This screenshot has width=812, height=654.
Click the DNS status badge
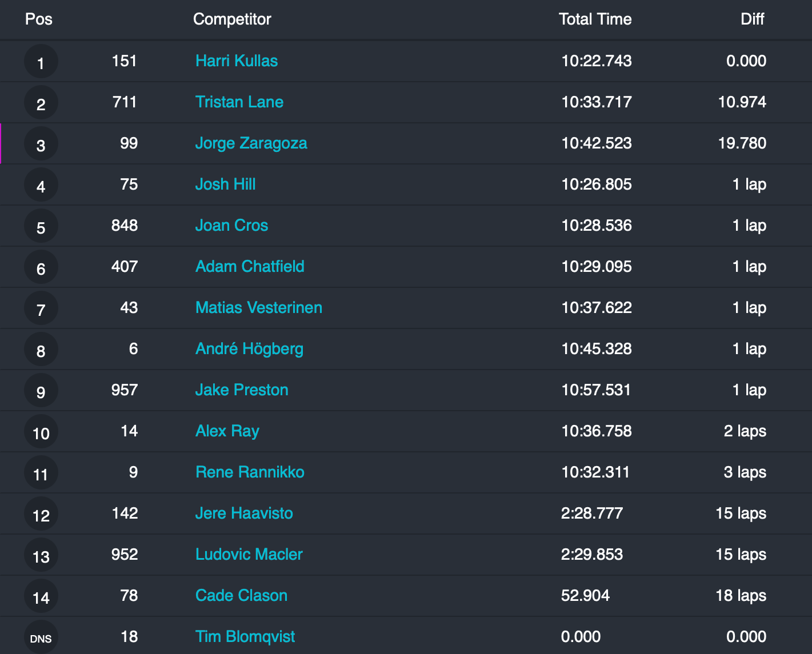coord(41,637)
